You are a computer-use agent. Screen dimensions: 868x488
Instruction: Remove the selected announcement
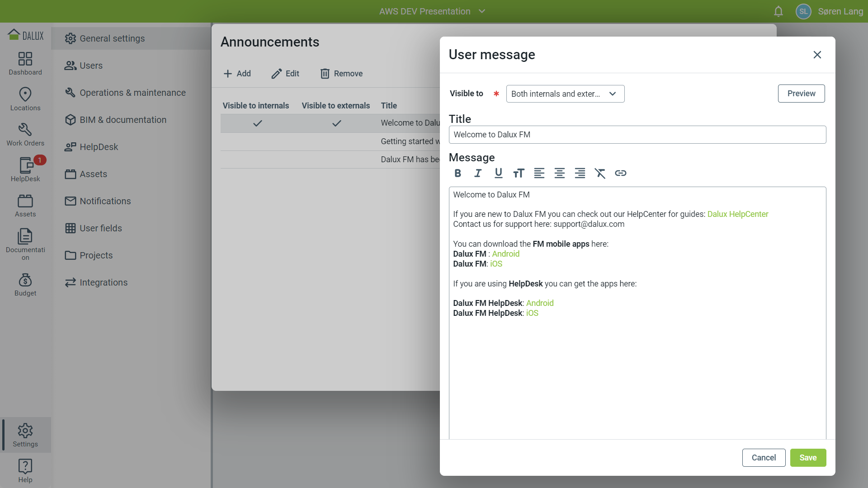tap(341, 74)
